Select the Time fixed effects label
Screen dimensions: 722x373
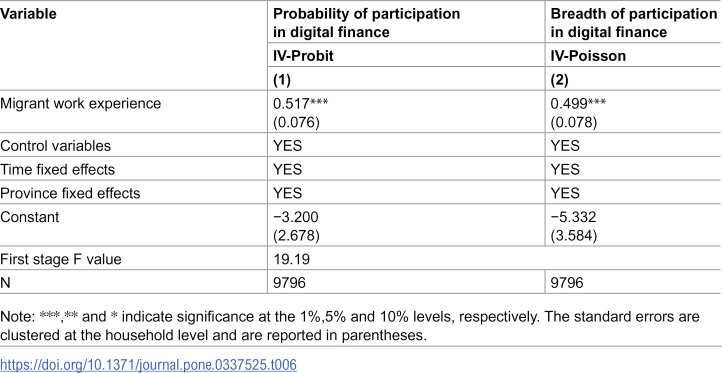tap(58, 169)
